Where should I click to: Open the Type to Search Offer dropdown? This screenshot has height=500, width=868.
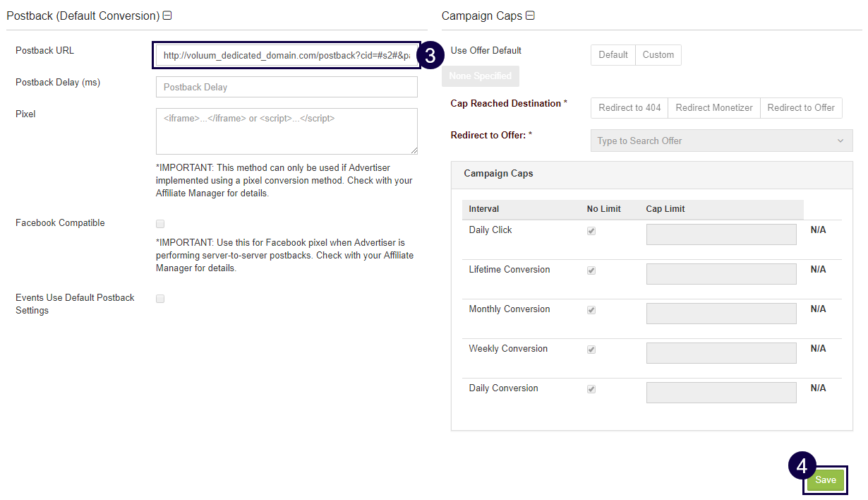click(721, 141)
